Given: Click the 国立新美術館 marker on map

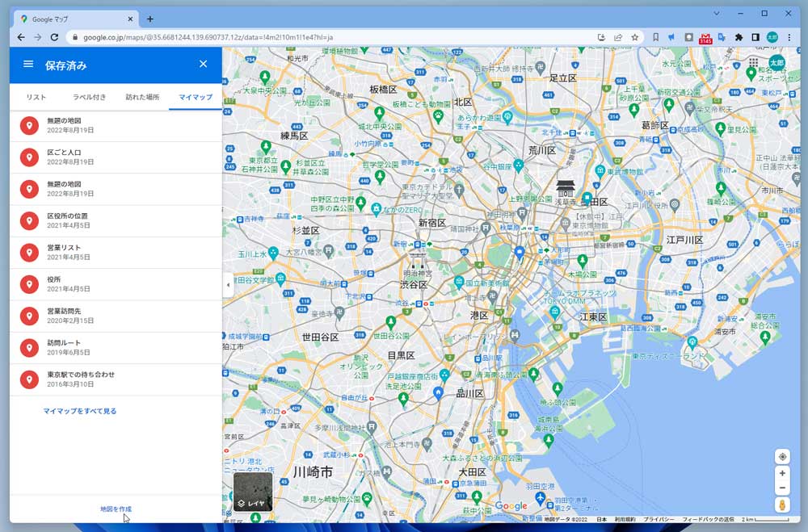Looking at the screenshot, I should click(459, 281).
